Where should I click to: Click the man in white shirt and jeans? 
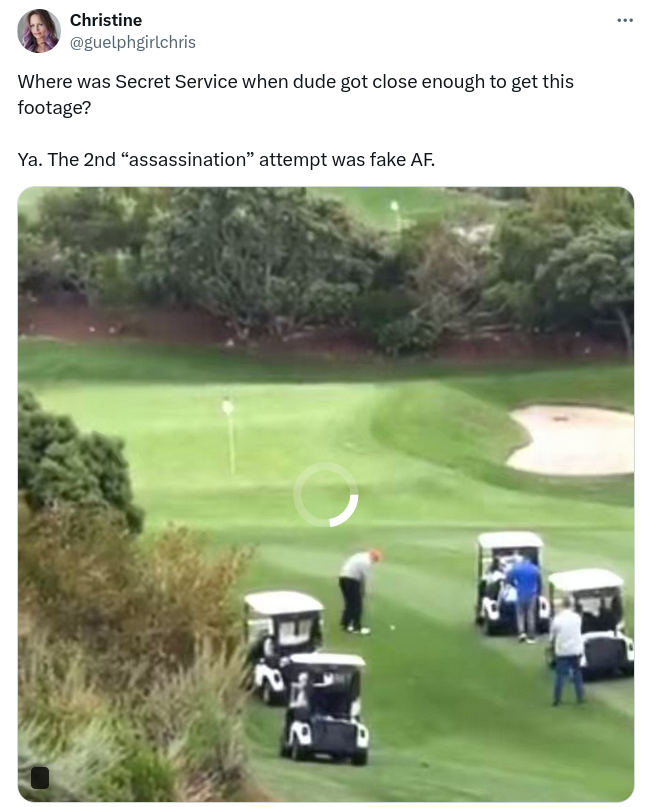coord(567,651)
